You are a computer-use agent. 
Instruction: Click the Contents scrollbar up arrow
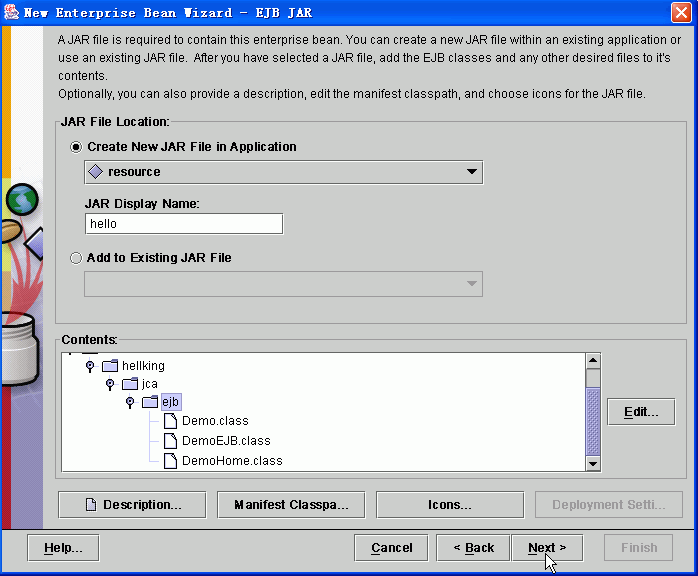click(593, 361)
